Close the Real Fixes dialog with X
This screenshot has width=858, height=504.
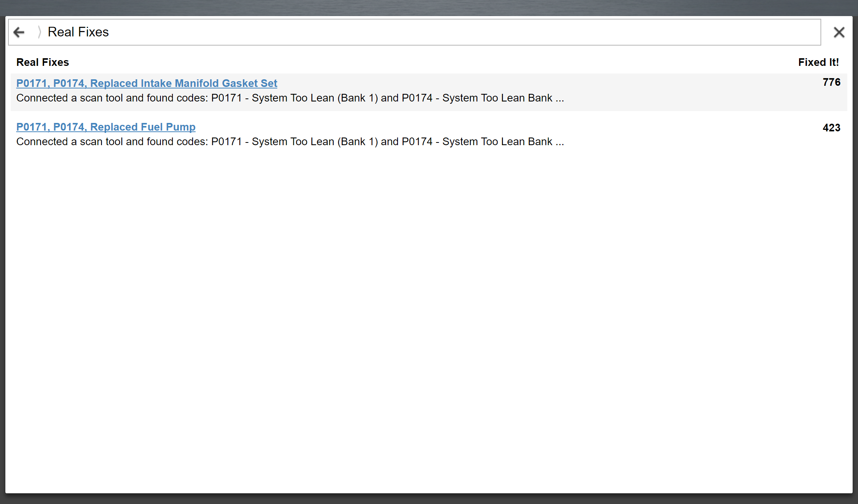(x=839, y=32)
